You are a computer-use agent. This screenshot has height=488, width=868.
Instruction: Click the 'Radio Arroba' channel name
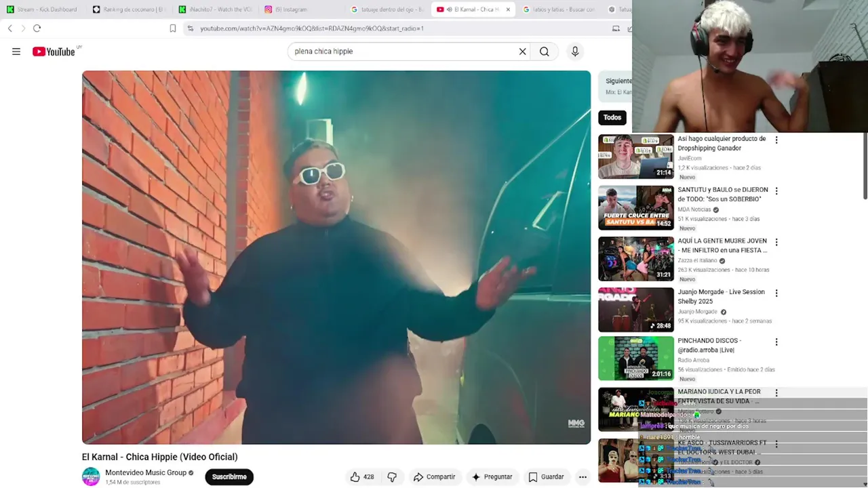694,360
